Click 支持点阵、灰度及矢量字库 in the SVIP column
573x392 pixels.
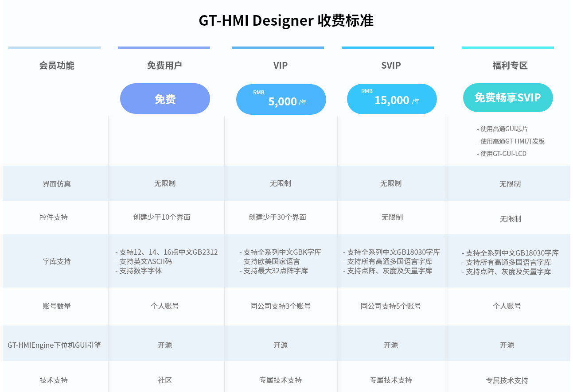click(x=390, y=271)
